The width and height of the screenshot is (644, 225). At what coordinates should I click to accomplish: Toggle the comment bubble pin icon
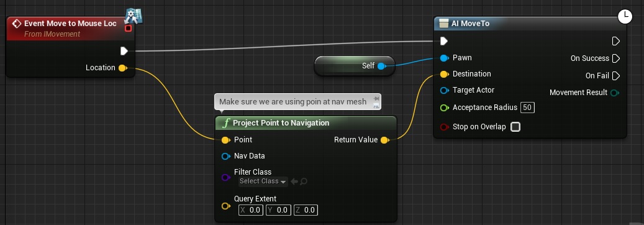[x=376, y=99]
